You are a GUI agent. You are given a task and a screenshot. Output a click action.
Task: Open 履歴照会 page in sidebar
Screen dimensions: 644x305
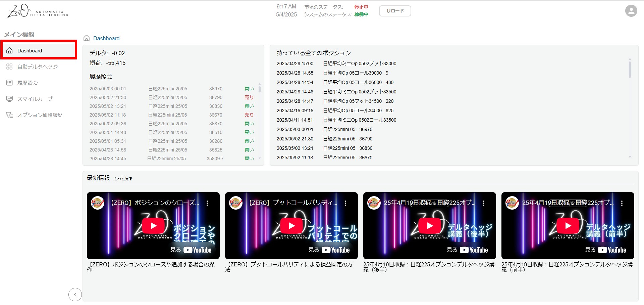click(28, 83)
